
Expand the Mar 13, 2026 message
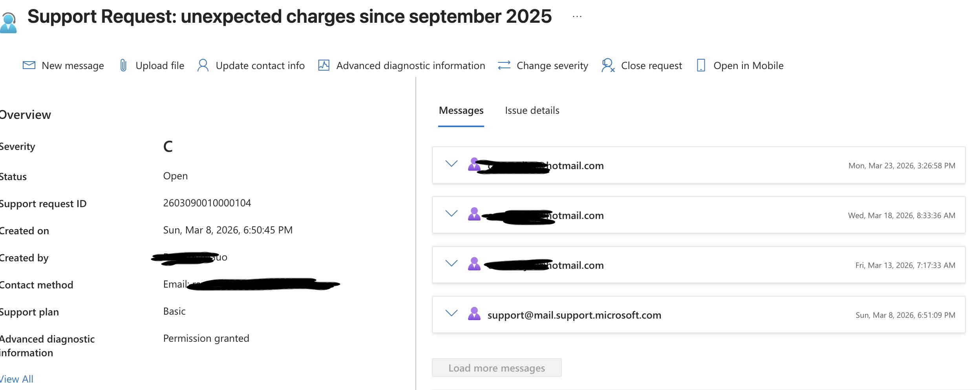coord(452,264)
